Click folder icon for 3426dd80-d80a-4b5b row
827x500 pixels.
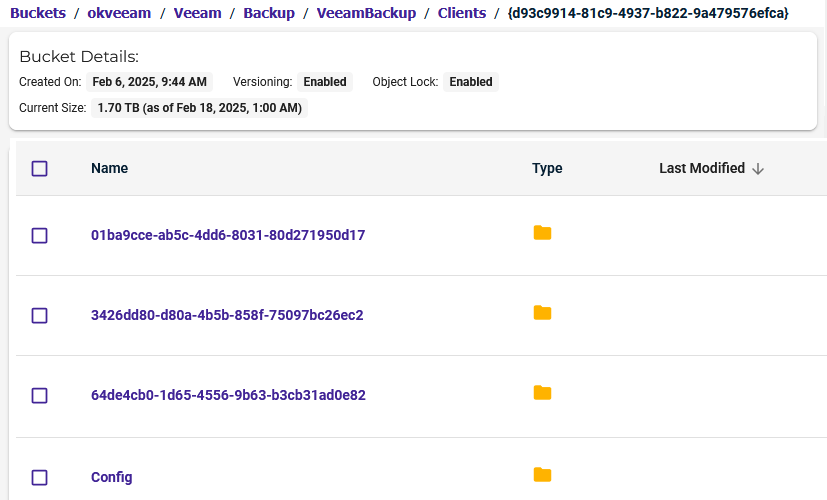pyautogui.click(x=542, y=314)
